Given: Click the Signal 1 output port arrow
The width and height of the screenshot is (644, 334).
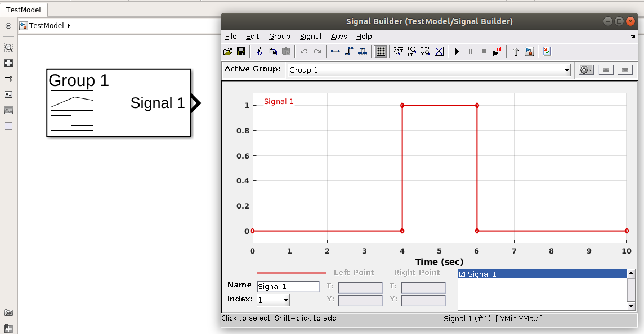Looking at the screenshot, I should (196, 103).
